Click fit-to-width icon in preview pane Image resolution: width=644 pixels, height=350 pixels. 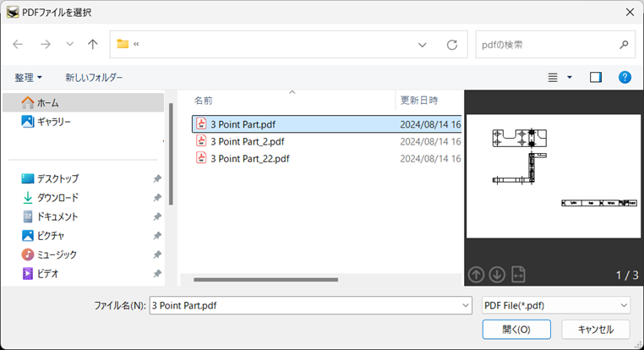518,274
